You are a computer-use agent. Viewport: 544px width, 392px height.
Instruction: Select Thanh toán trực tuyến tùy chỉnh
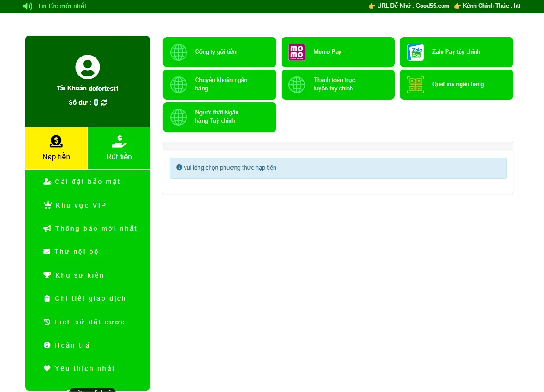[x=338, y=84]
